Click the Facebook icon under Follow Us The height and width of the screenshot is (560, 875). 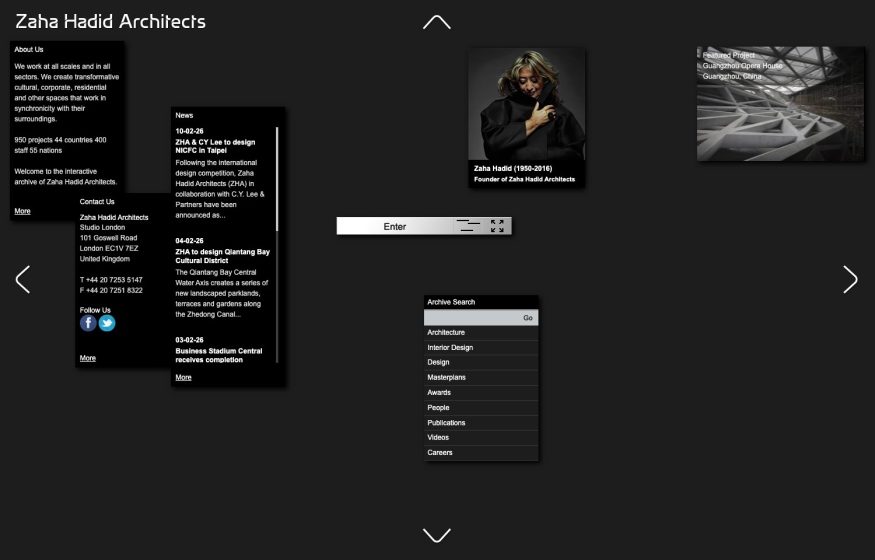tap(88, 323)
